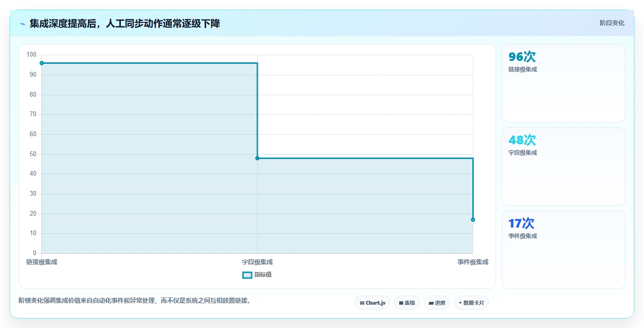Click x-axis label 链接级集成
This screenshot has height=328, width=644.
42,262
